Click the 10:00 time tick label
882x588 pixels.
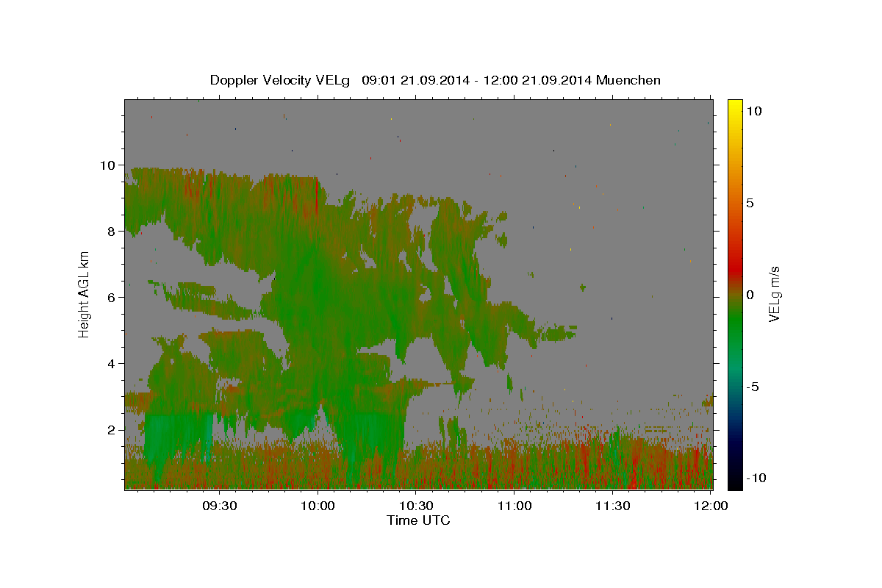(x=318, y=506)
